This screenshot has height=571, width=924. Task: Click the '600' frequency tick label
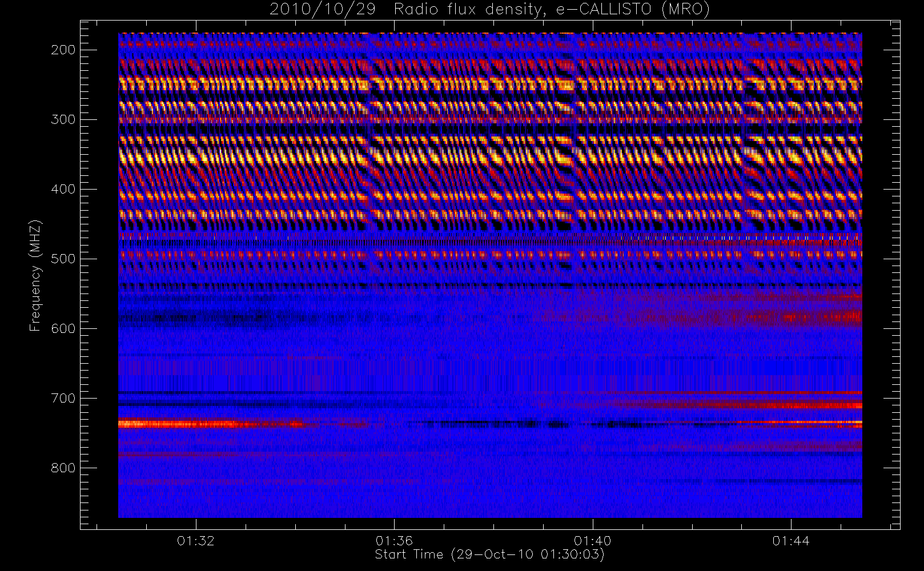[x=64, y=328]
